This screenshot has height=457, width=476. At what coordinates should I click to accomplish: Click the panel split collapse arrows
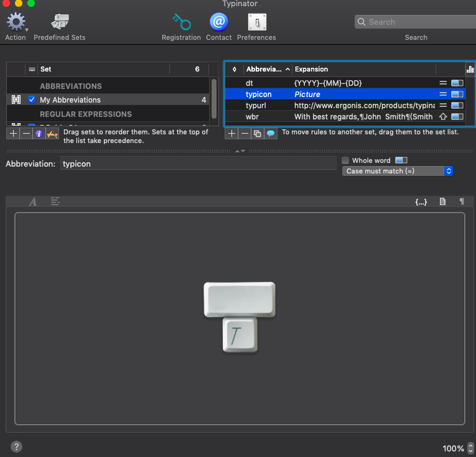click(240, 150)
